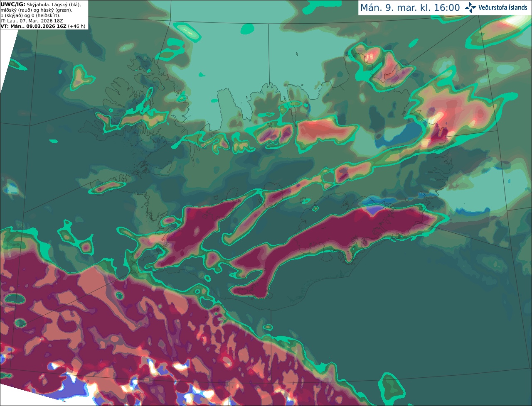The width and height of the screenshot is (532, 406).
Task: Click the '(+46 h)' forecast offset text
Action: pos(77,26)
